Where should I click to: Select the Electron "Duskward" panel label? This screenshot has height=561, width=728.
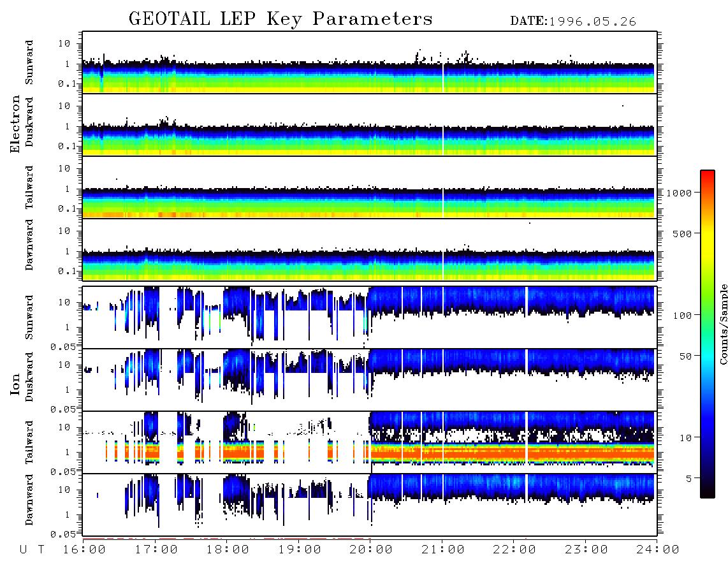(29, 122)
